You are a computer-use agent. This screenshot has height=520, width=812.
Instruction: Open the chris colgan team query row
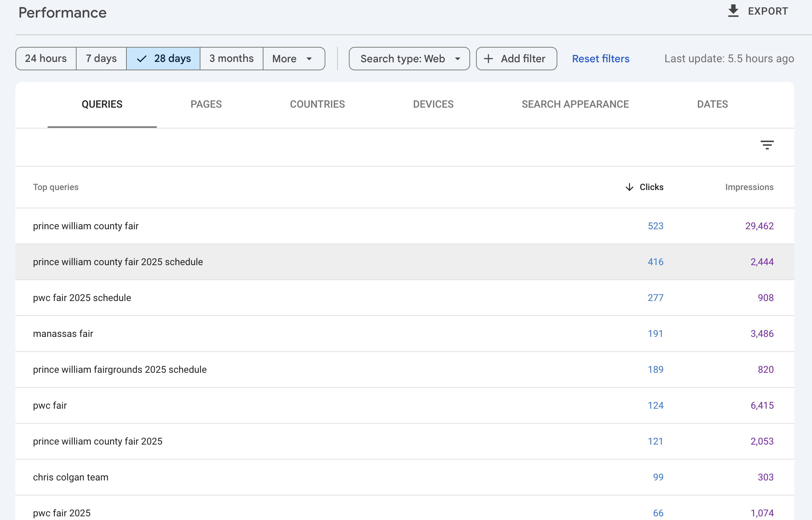[x=71, y=477]
